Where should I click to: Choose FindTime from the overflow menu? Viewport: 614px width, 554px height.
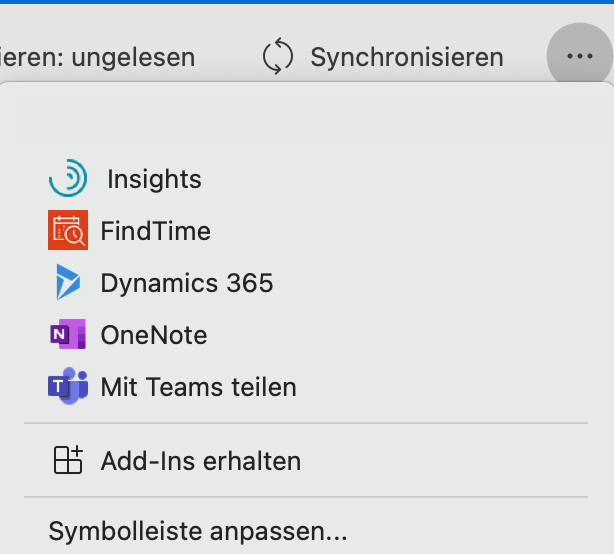tap(156, 231)
